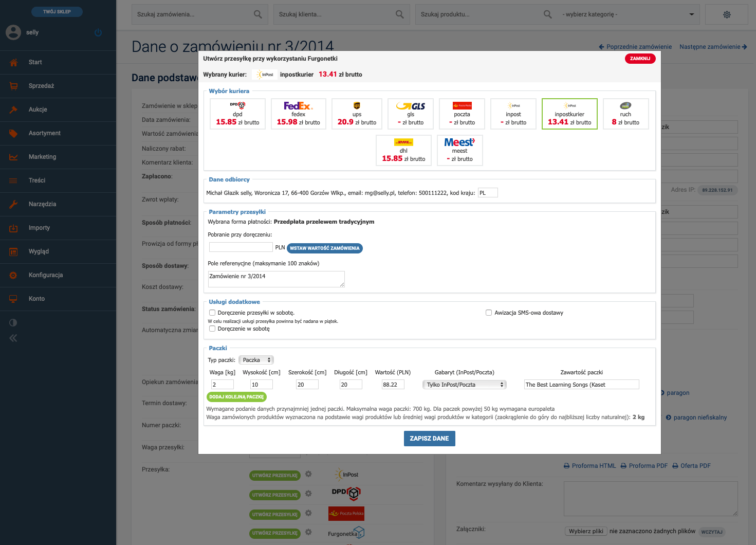Select the GLS courier tile
The width and height of the screenshot is (756, 545).
point(411,114)
